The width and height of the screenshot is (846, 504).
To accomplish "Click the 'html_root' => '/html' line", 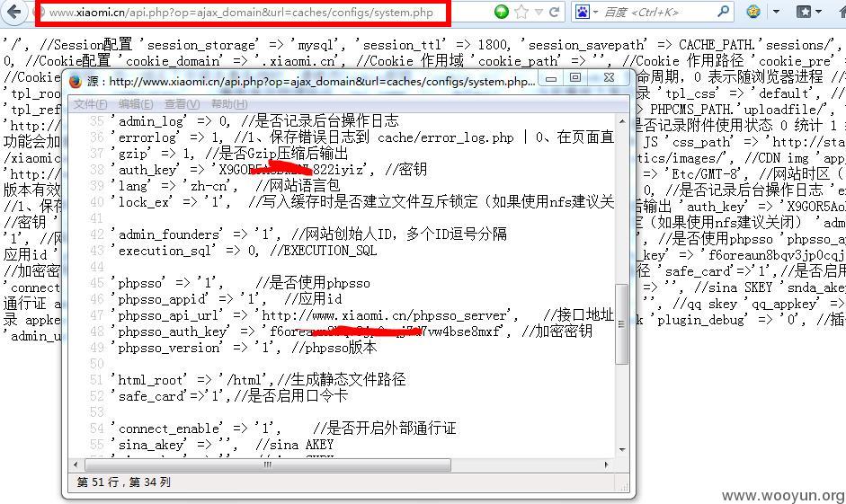I will tap(258, 380).
